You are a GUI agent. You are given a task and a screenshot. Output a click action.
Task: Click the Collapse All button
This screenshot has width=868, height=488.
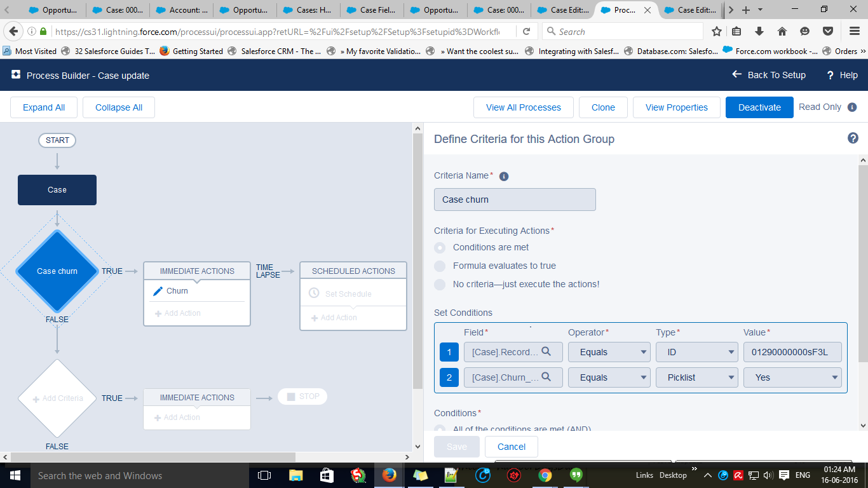119,107
